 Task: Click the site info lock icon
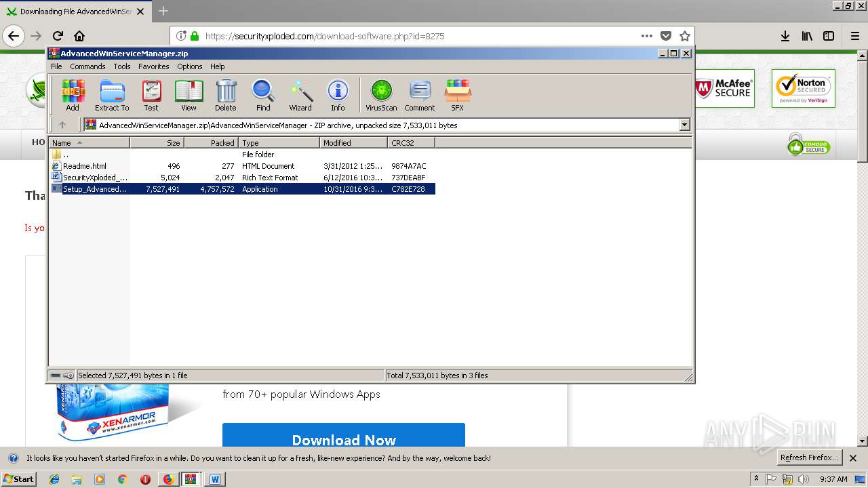(195, 36)
